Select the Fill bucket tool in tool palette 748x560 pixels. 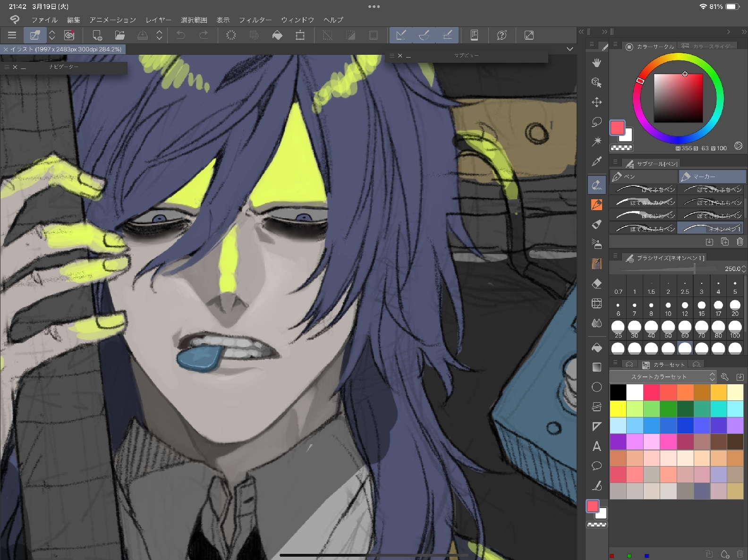tap(596, 348)
